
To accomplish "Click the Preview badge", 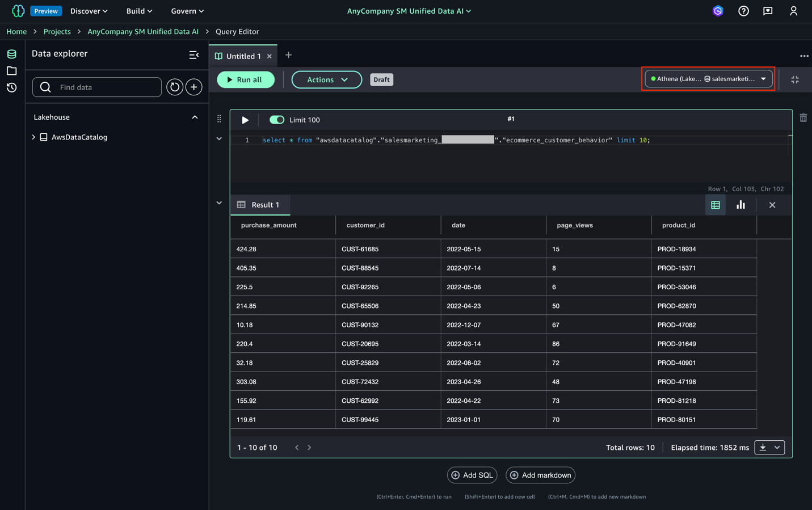I will pyautogui.click(x=46, y=11).
